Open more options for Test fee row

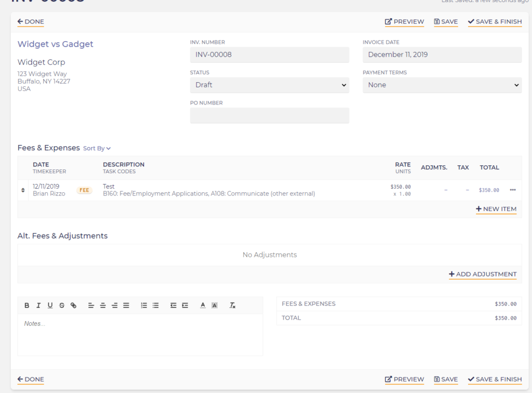pyautogui.click(x=513, y=190)
